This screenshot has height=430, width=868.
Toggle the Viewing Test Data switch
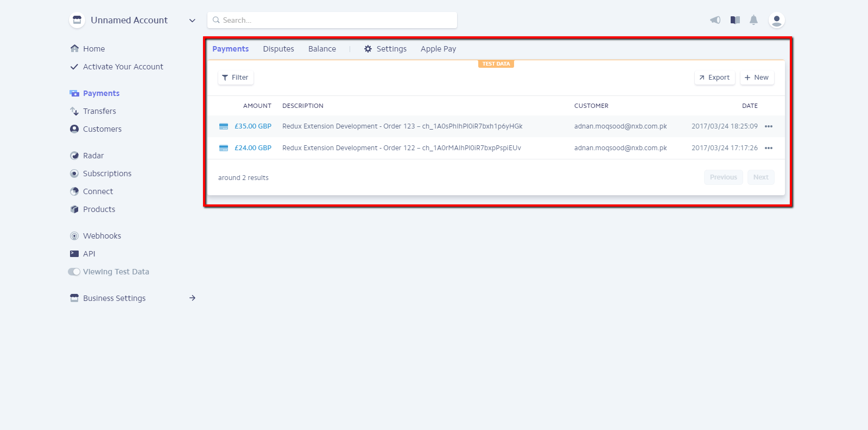(74, 272)
